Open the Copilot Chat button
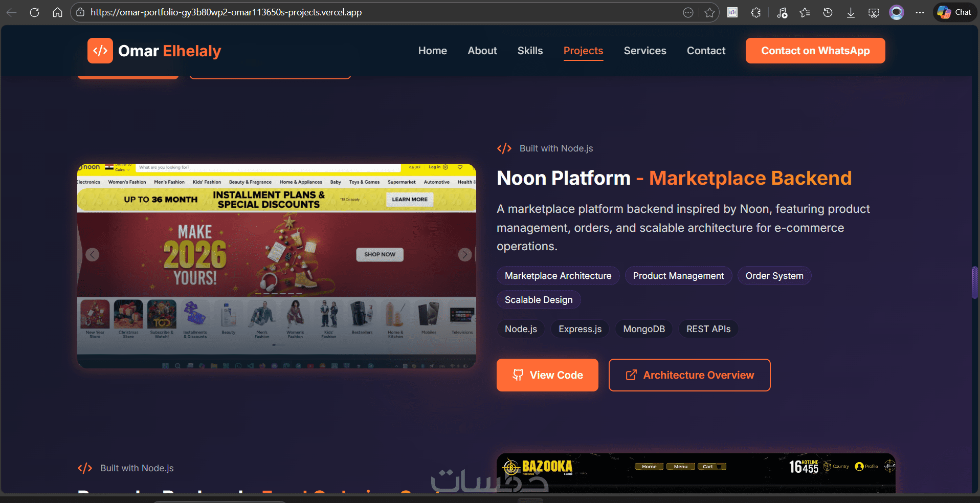 (x=954, y=12)
